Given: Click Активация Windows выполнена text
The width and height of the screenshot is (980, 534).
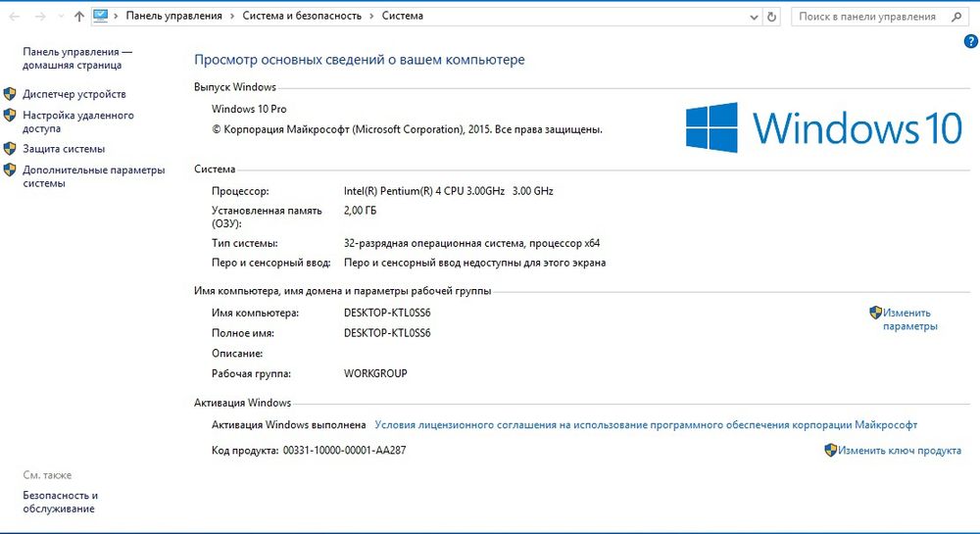Looking at the screenshot, I should (x=288, y=424).
